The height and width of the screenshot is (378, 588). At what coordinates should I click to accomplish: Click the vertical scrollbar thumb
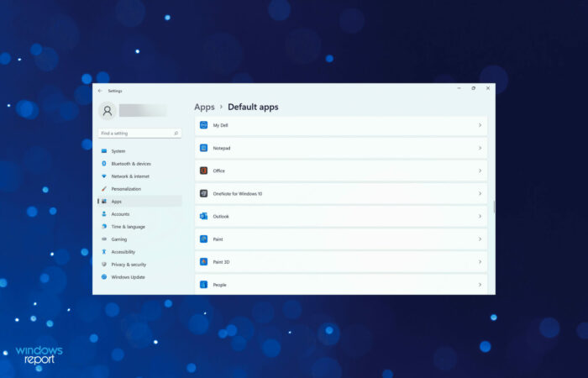(494, 207)
